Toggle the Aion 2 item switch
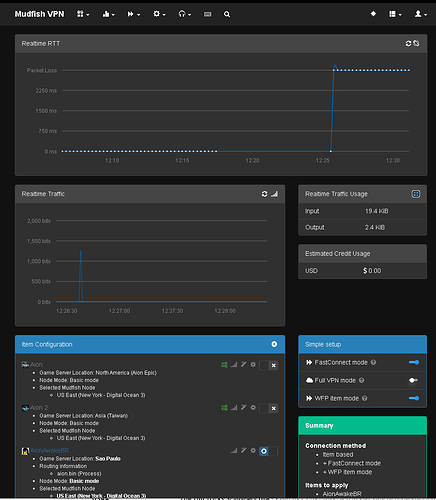 pos(268,408)
